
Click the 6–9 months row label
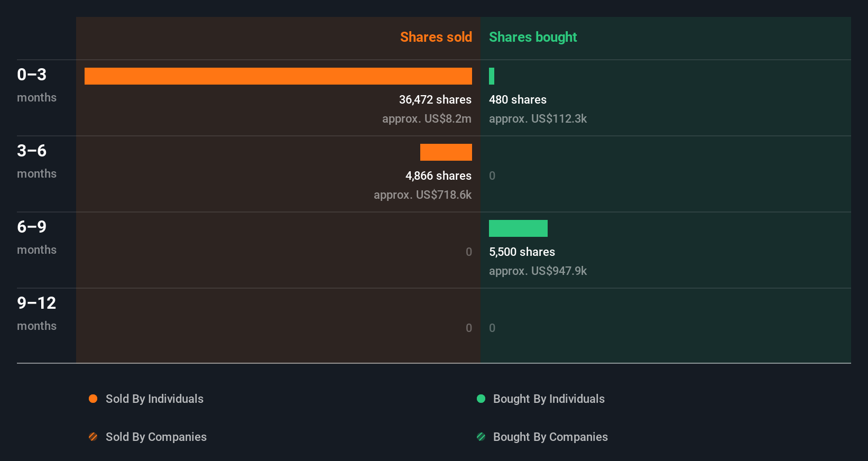36,237
